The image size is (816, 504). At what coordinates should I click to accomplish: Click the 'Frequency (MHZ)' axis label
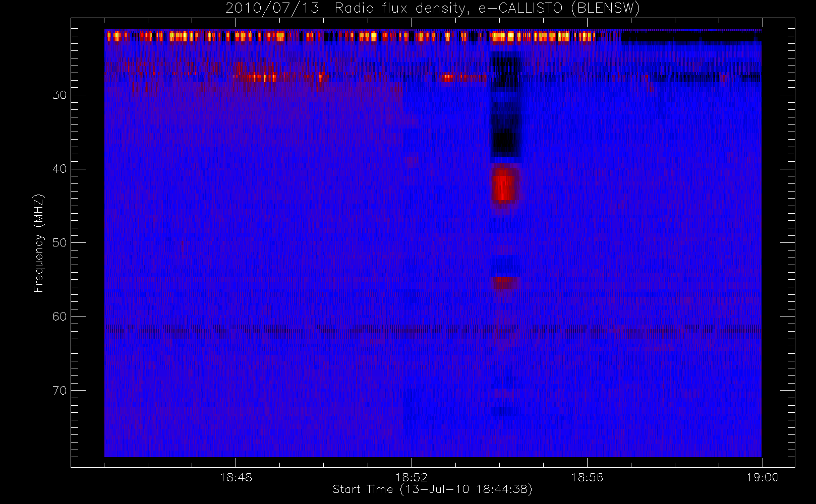tap(39, 243)
